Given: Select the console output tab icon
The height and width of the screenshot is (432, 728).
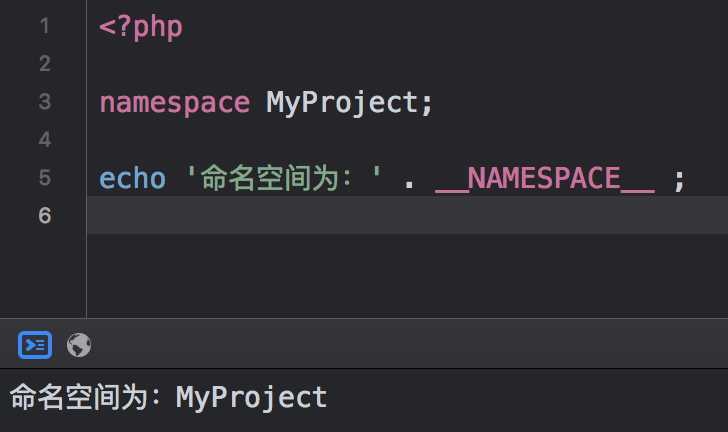Looking at the screenshot, I should [x=35, y=345].
